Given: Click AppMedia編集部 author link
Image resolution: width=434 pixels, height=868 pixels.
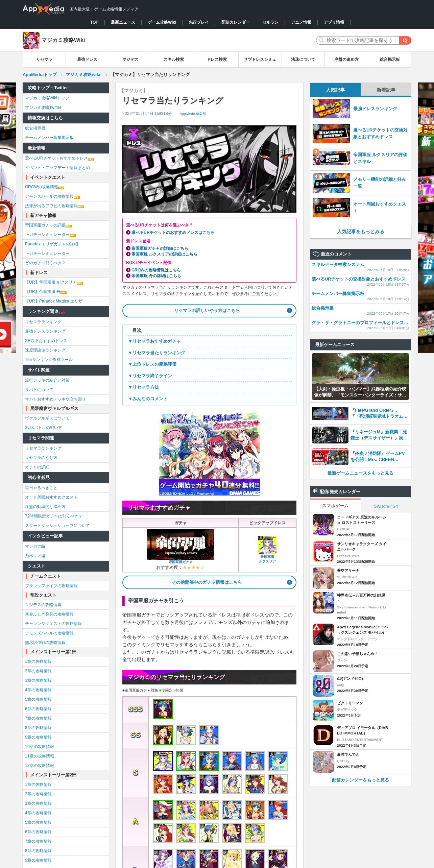Looking at the screenshot, I should point(193,114).
